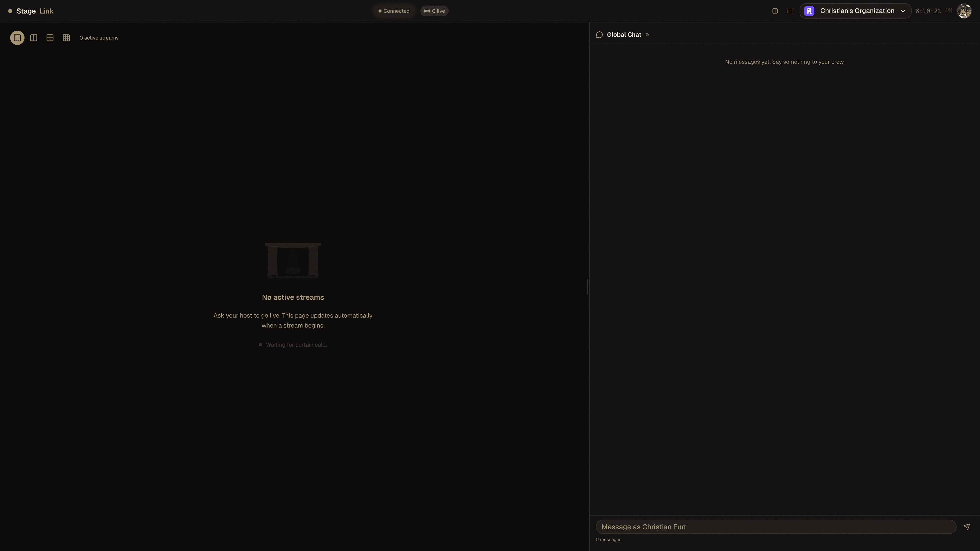The height and width of the screenshot is (551, 980).
Task: Toggle the 0 live broadcast indicator
Action: 434,11
